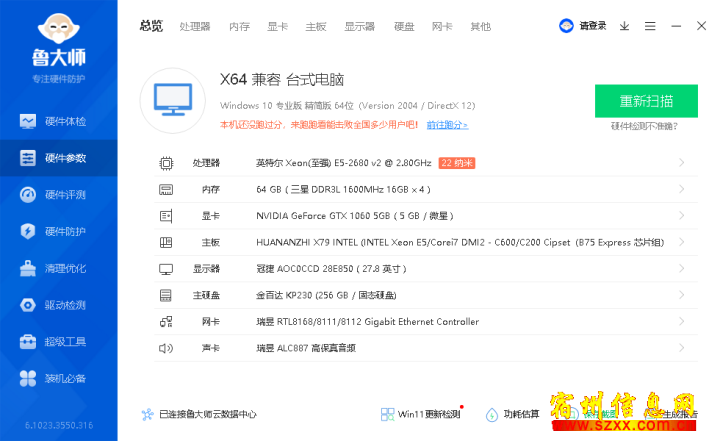Click the 主板 motherboard row icon
This screenshot has height=441, width=720.
click(166, 243)
